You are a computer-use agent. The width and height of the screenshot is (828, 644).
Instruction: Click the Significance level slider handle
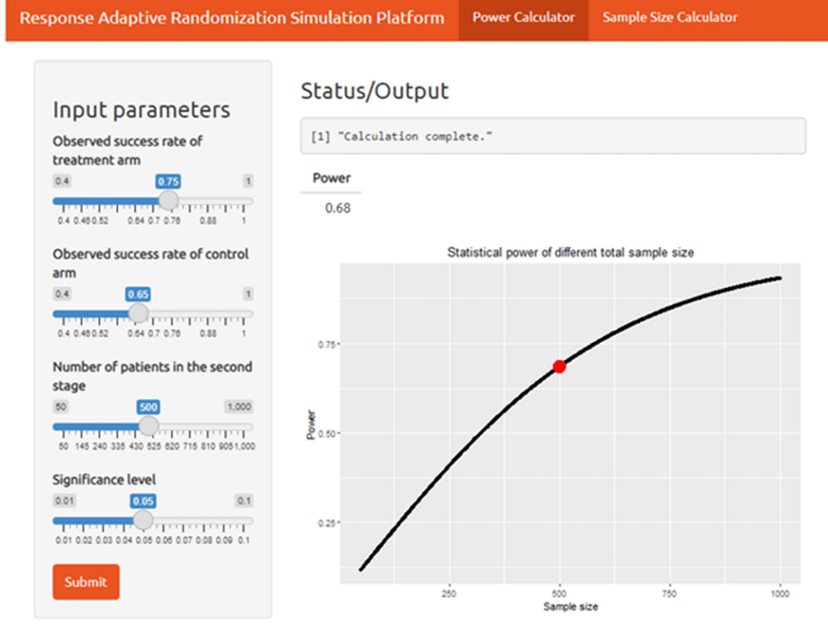(x=143, y=520)
